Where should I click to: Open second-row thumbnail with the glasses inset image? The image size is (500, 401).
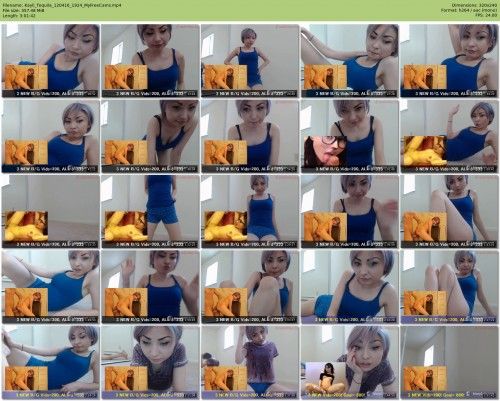(x=350, y=136)
